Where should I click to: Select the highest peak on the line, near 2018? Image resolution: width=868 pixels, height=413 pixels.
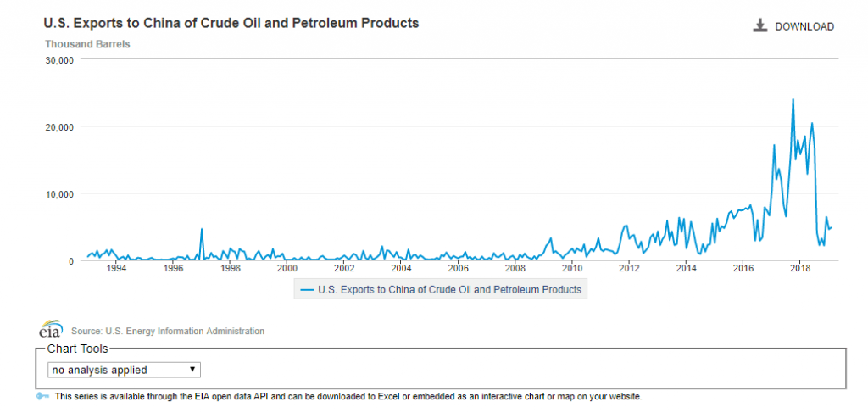click(793, 100)
